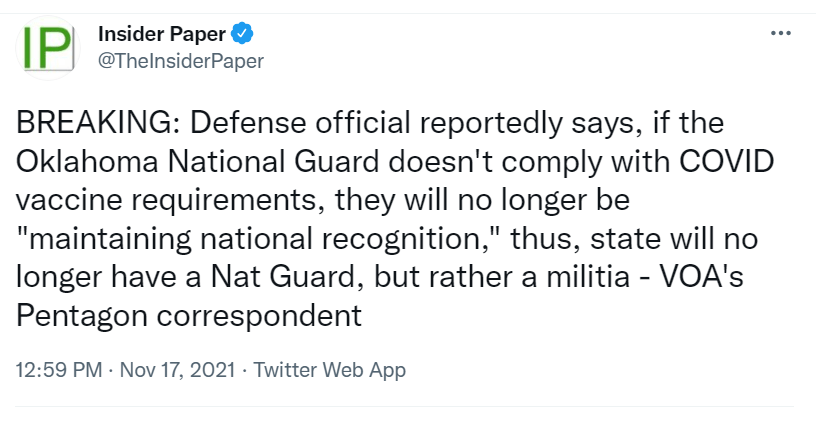Click "Defense official" in the tweet text
This screenshot has width=816, height=425.
click(287, 125)
